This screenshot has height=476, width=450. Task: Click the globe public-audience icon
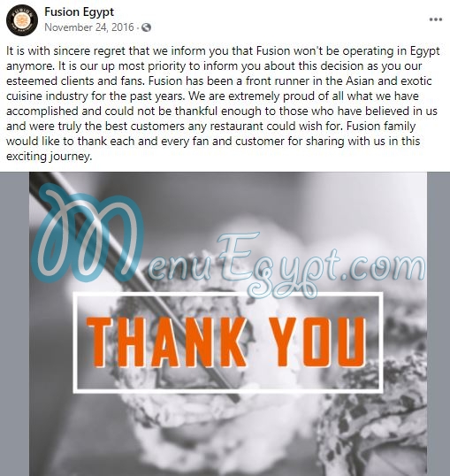pos(146,27)
